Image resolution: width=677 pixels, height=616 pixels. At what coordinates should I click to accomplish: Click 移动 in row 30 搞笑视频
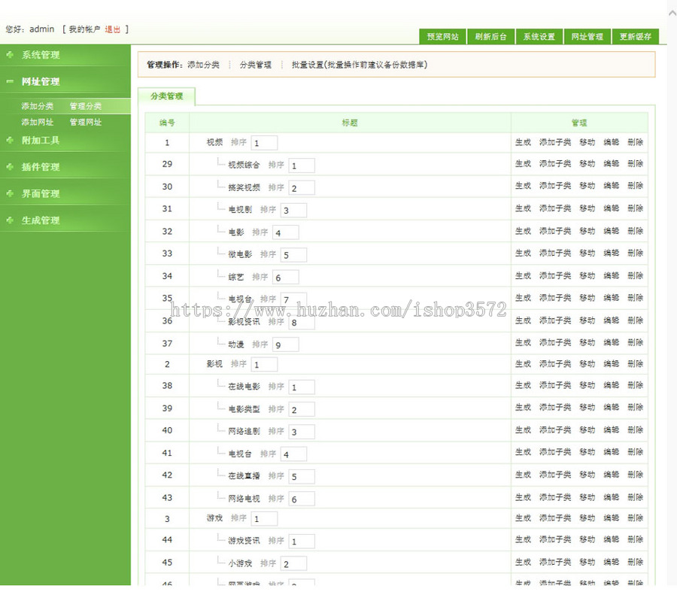[587, 186]
